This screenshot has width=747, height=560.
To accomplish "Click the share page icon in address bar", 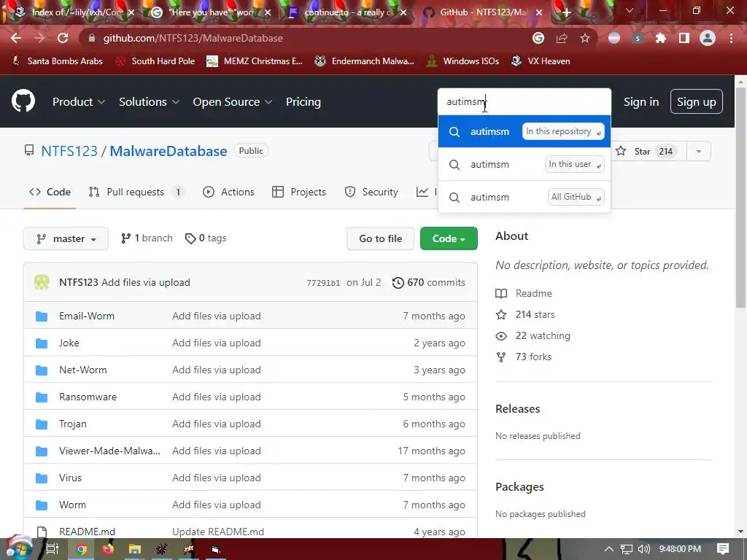I will tap(562, 38).
